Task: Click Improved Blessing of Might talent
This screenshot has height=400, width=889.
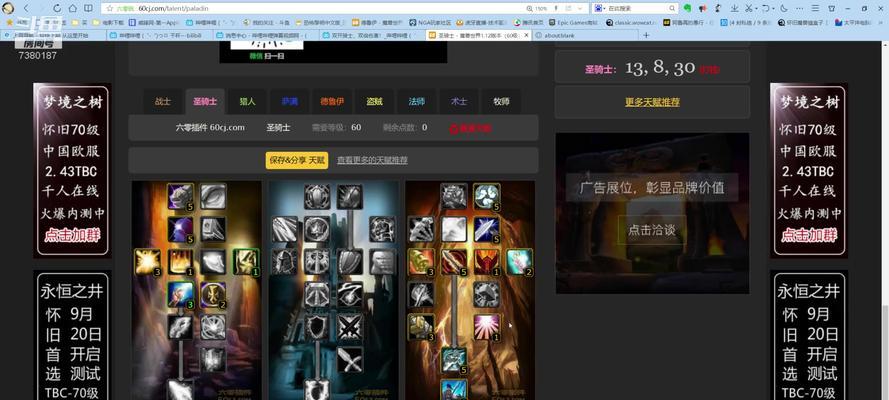Action: 454,197
